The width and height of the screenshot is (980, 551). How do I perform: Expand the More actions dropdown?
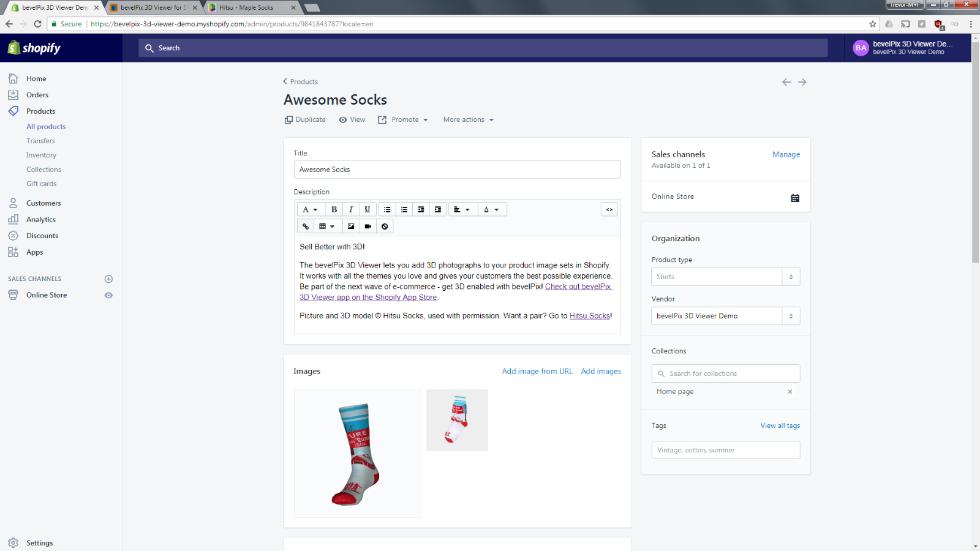[x=469, y=120]
